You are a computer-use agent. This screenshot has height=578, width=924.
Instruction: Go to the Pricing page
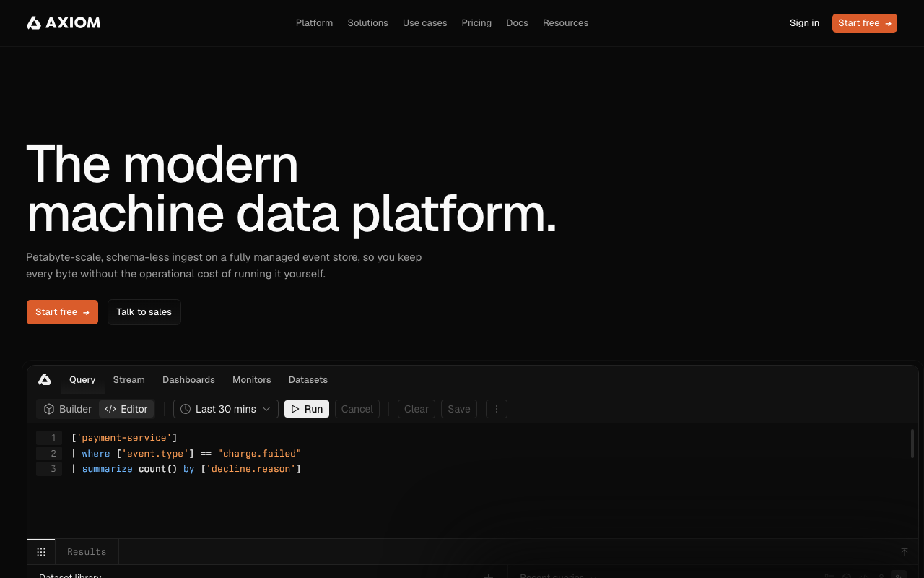pos(476,23)
